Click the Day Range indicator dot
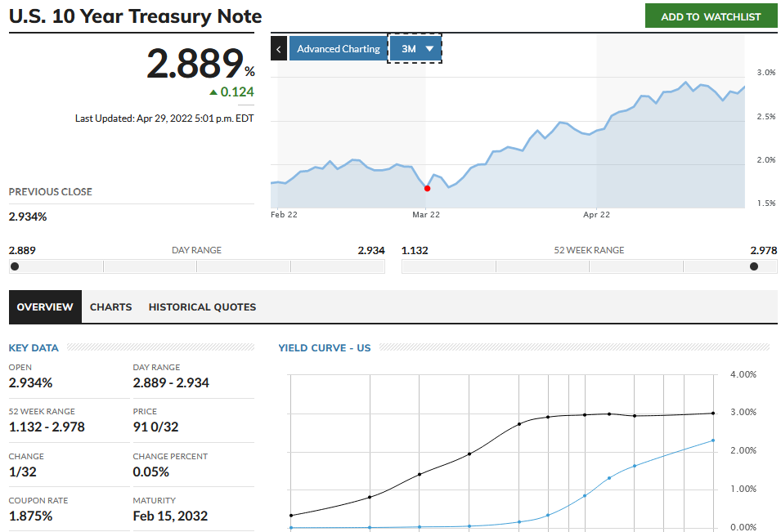Screen dimensions: 781x532 [x=15, y=266]
